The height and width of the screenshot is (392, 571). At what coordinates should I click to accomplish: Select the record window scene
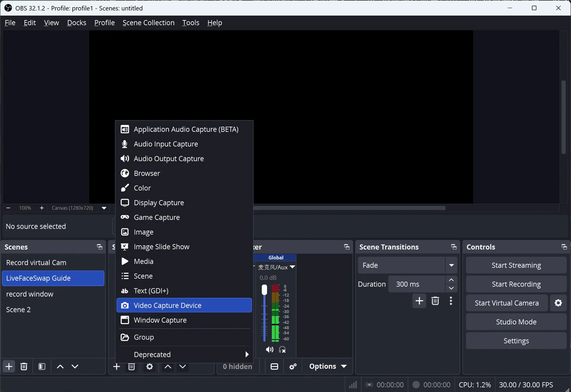tap(53, 294)
